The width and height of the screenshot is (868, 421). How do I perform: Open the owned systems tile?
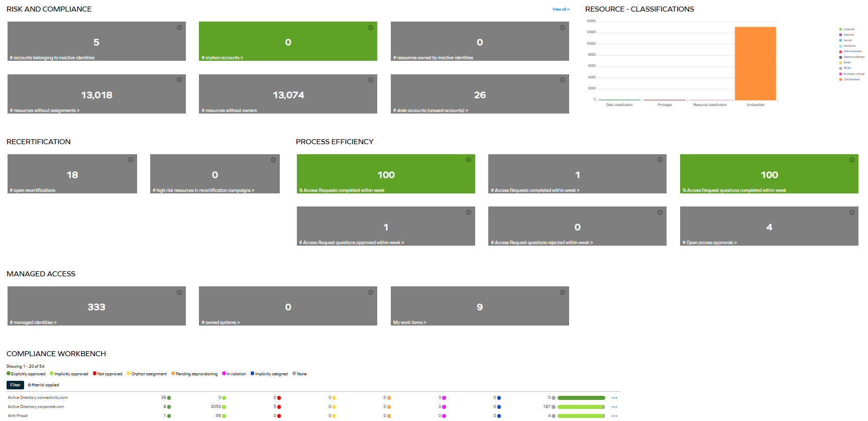(x=288, y=306)
